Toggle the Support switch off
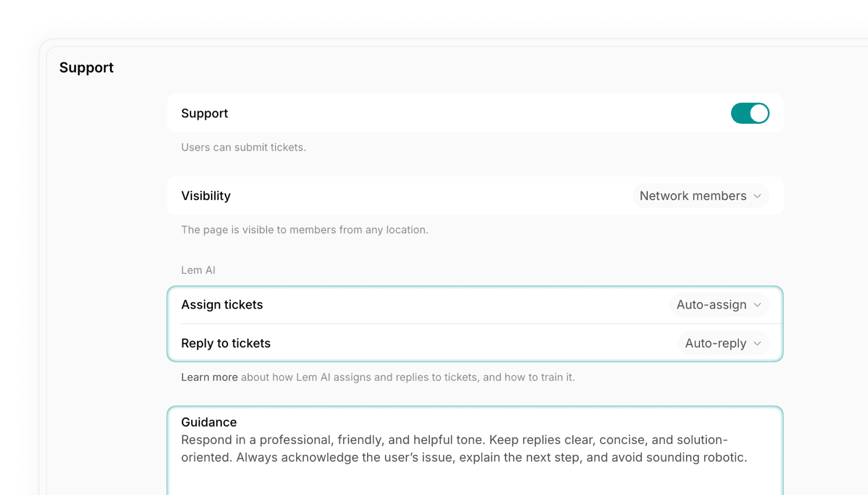The width and height of the screenshot is (868, 495). pyautogui.click(x=749, y=113)
